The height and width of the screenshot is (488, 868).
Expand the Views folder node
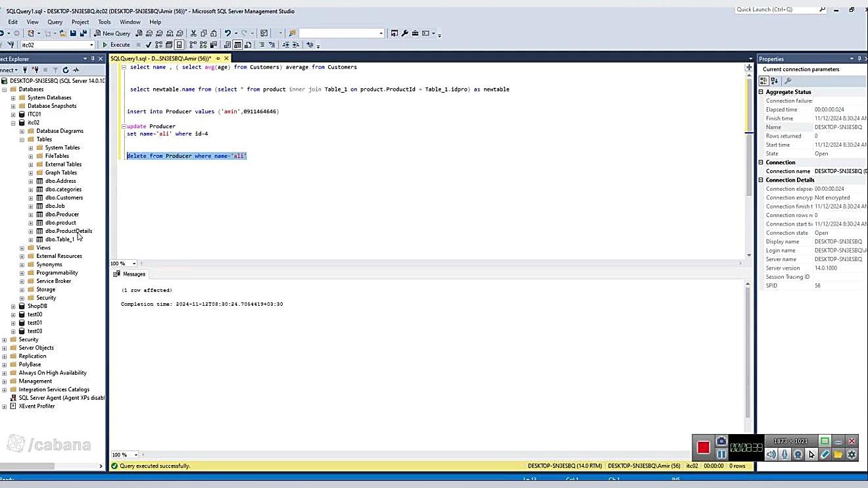22,248
